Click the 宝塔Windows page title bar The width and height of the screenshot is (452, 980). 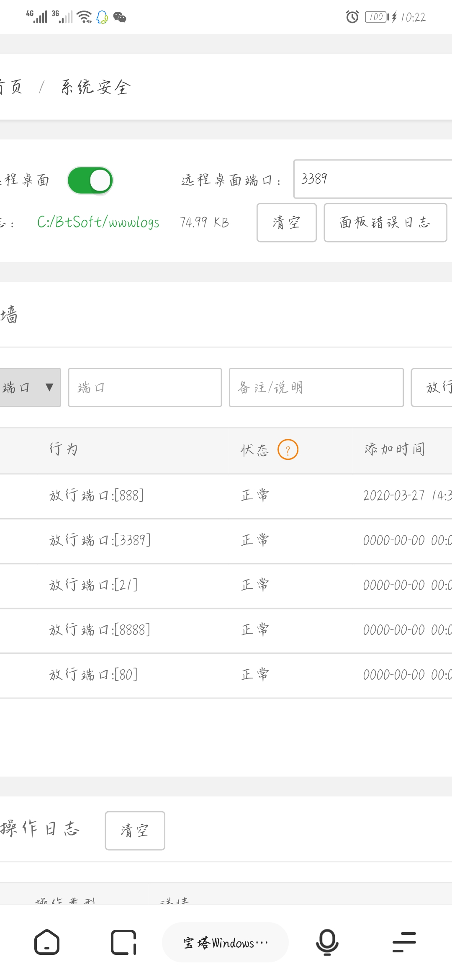[225, 943]
